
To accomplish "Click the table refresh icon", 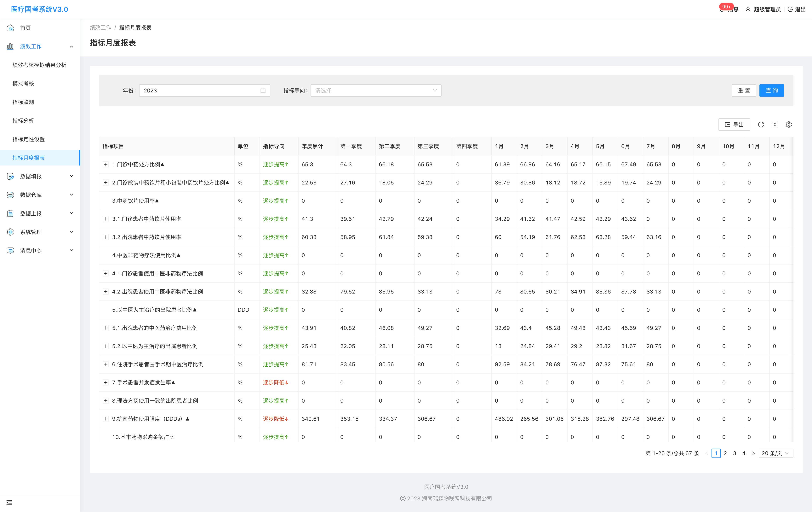I will [x=761, y=125].
